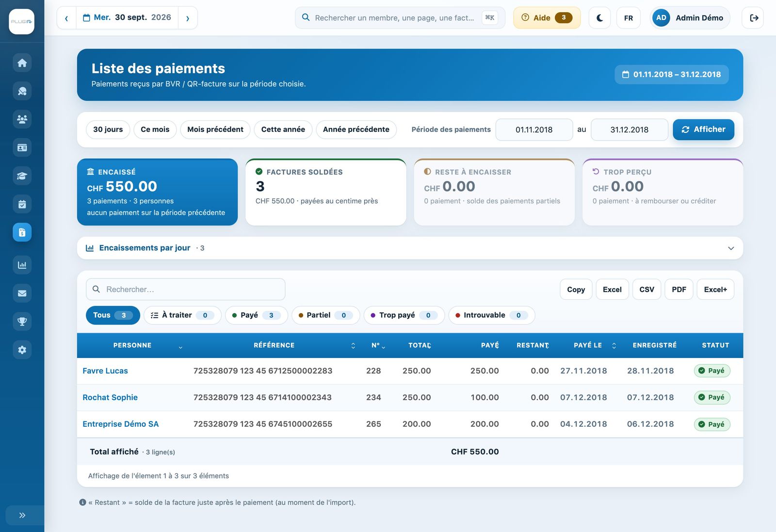Viewport: 776px width, 532px height.
Task: Select the Mois précédent period preset
Action: point(215,129)
